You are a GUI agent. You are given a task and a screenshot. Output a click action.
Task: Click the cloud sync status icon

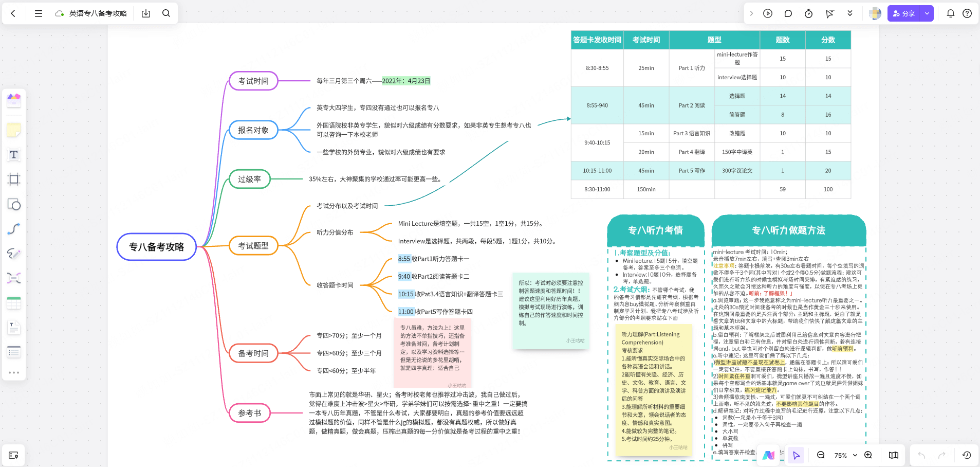[x=60, y=13]
